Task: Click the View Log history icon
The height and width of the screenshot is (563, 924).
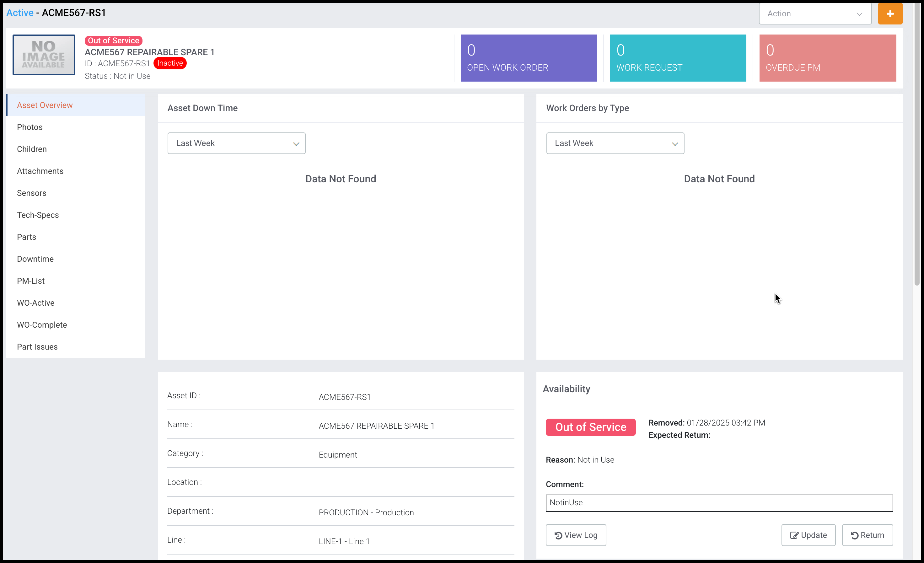Action: (558, 535)
